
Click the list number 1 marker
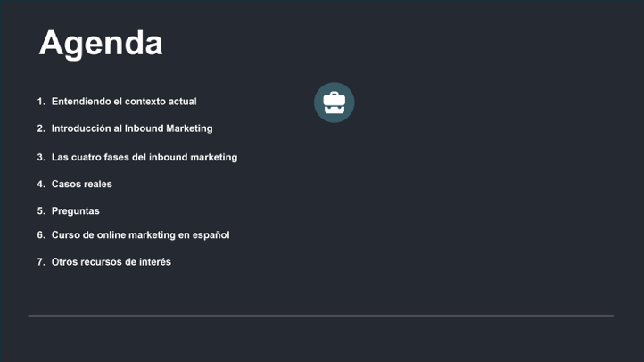click(x=41, y=102)
